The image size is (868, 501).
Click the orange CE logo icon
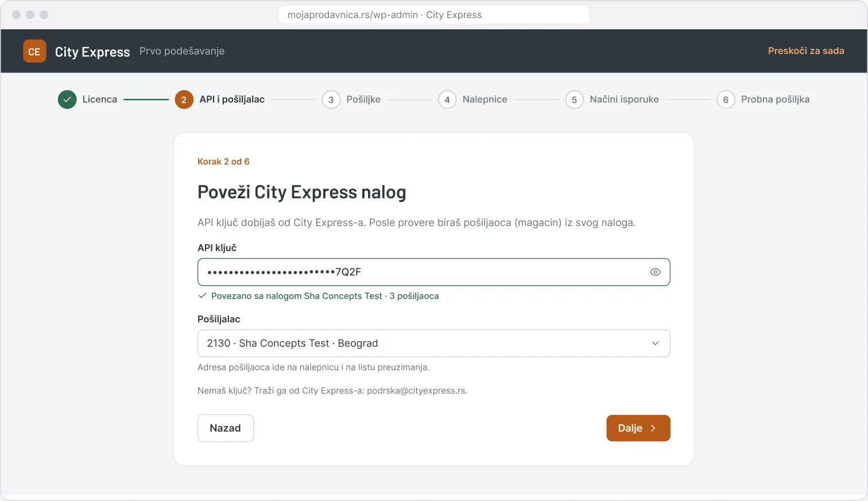[34, 51]
